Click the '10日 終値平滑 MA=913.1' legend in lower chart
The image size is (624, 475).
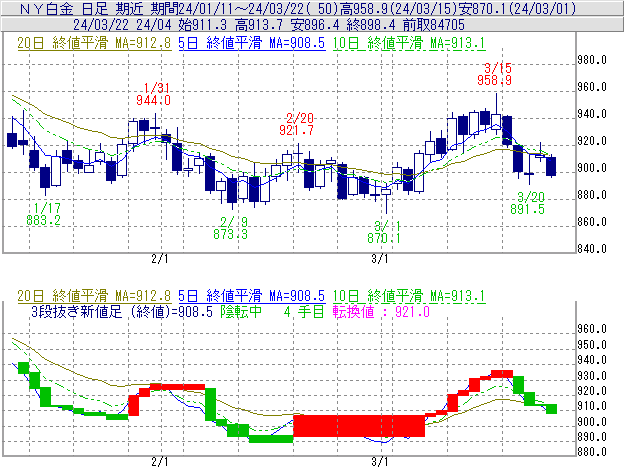pyautogui.click(x=409, y=296)
